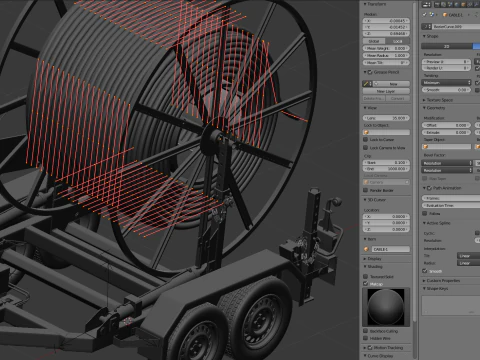The image size is (480, 360).
Task: Click the Mean Radius value field
Action: coord(386,55)
